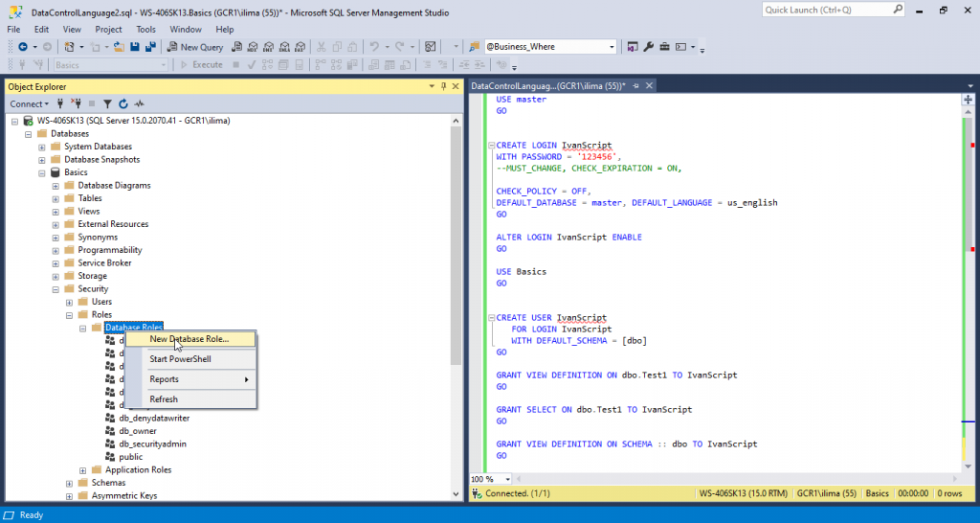Click the '0 rows' status bar entry
Viewport: 980px width, 523px height.
pyautogui.click(x=949, y=493)
